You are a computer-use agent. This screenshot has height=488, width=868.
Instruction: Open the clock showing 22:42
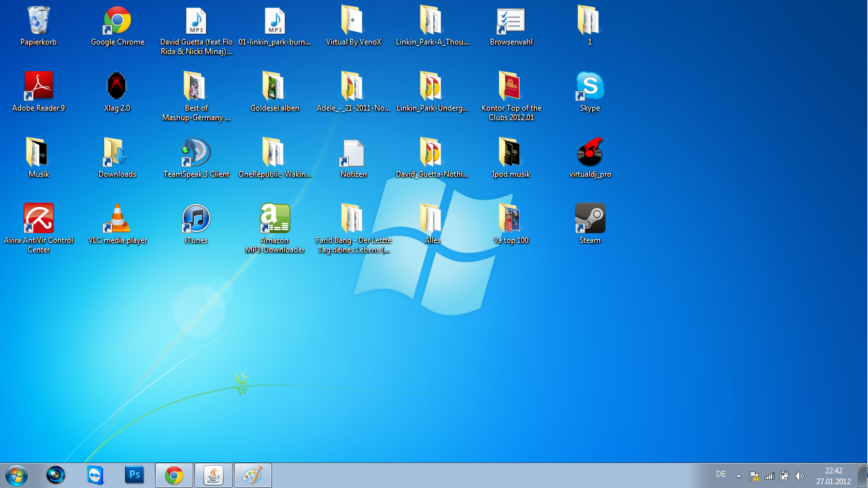pyautogui.click(x=834, y=475)
